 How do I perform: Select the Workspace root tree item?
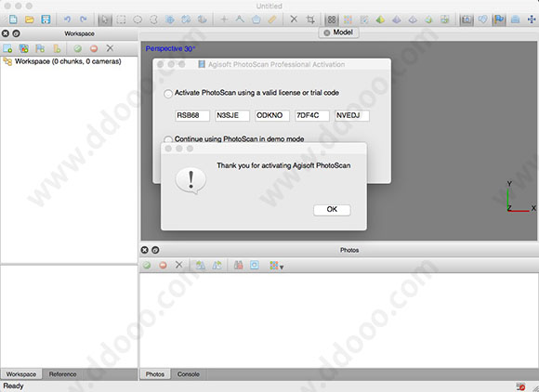(62, 61)
